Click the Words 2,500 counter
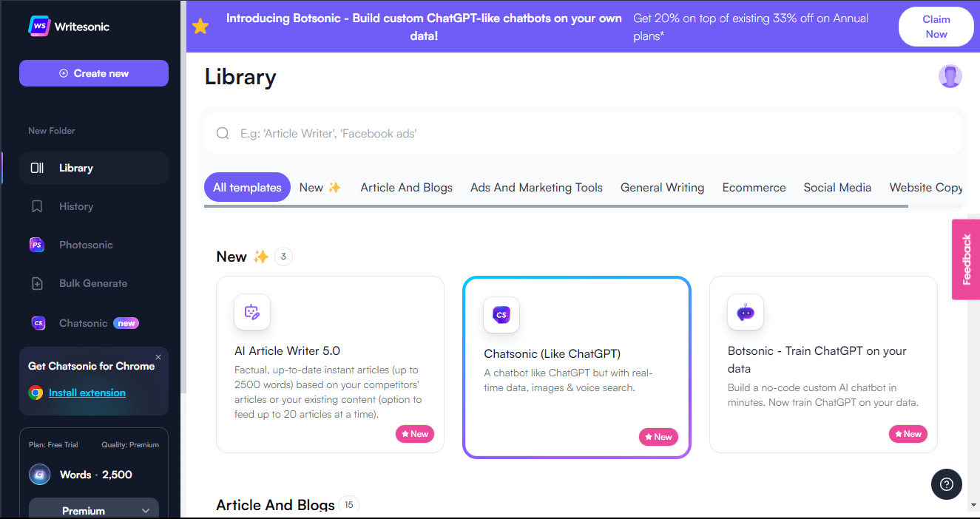The width and height of the screenshot is (980, 519). pyautogui.click(x=96, y=475)
